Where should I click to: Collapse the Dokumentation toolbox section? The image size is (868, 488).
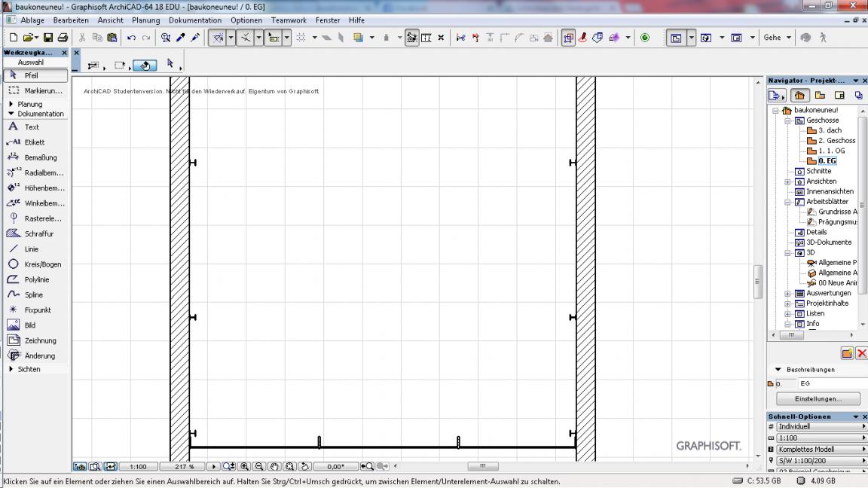(x=11, y=114)
